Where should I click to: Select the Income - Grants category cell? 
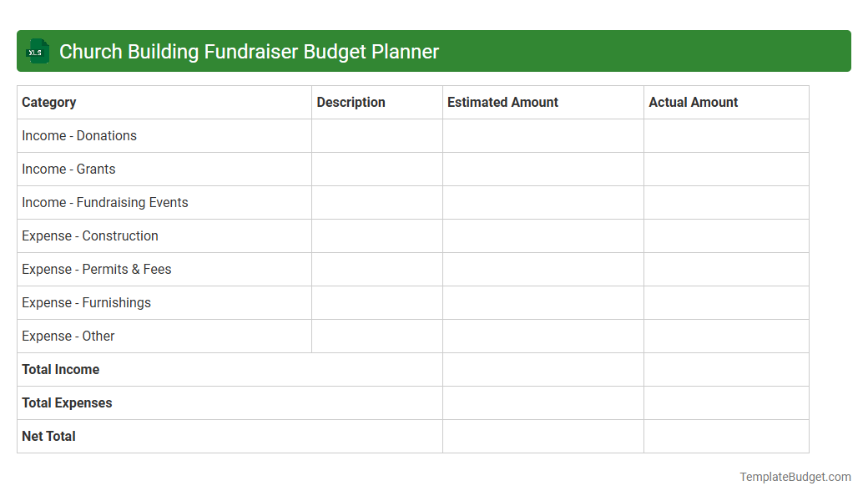(68, 169)
